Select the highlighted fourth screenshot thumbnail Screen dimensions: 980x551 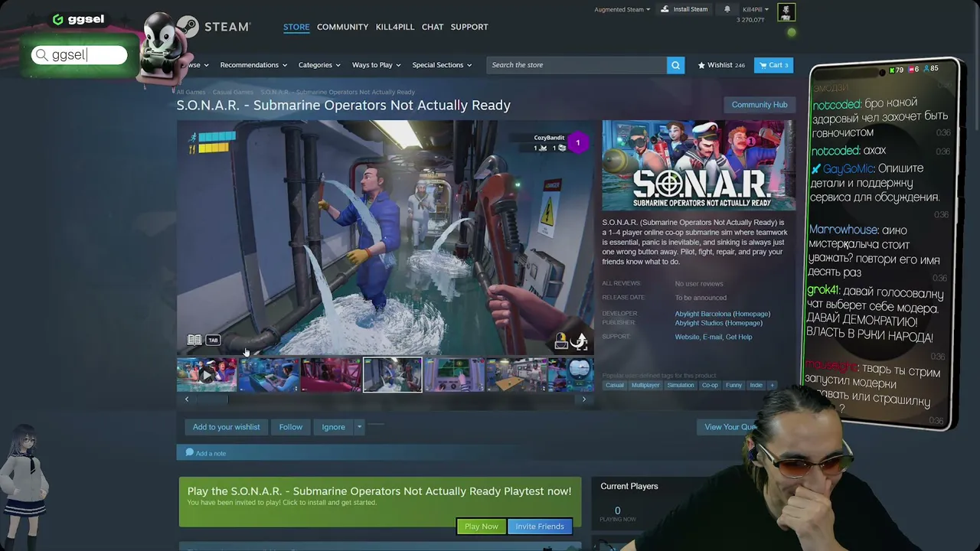(x=392, y=375)
